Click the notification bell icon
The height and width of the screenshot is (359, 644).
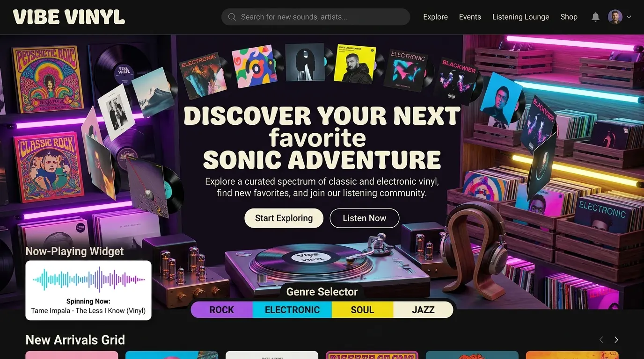pos(595,17)
